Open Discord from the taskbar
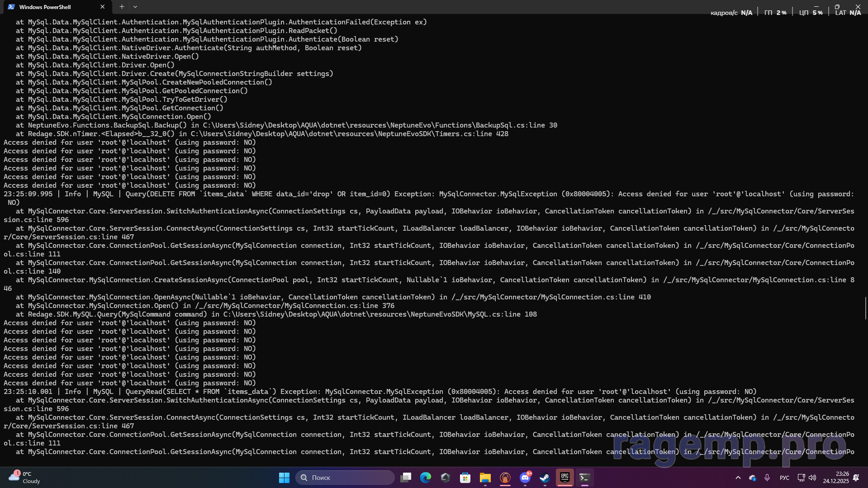Screen dimensions: 868x488 tap(525, 478)
